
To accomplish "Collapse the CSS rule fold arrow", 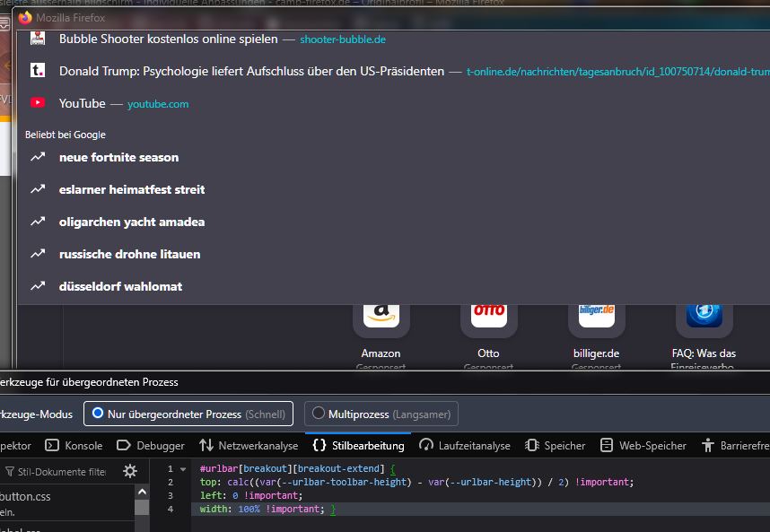I will pos(183,469).
